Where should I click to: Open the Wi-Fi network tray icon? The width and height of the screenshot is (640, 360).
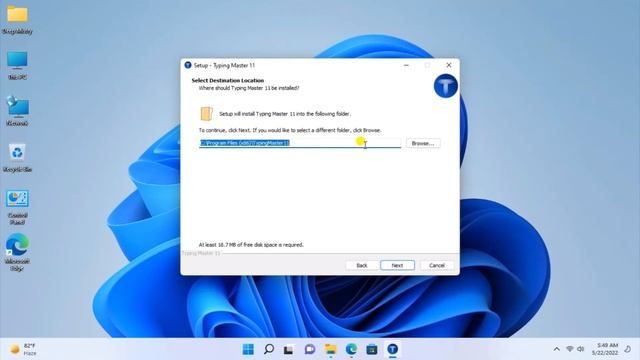tap(570, 349)
